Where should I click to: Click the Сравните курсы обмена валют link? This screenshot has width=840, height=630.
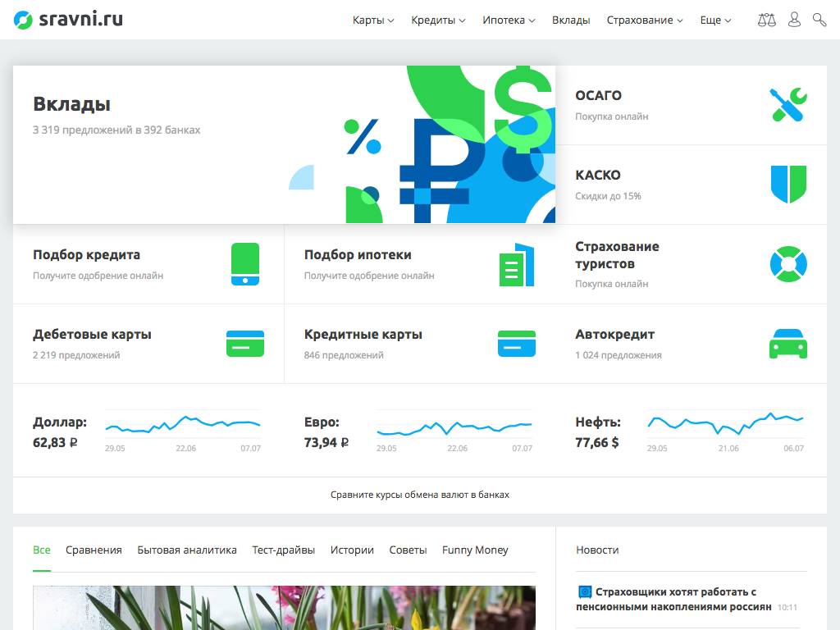click(x=420, y=495)
